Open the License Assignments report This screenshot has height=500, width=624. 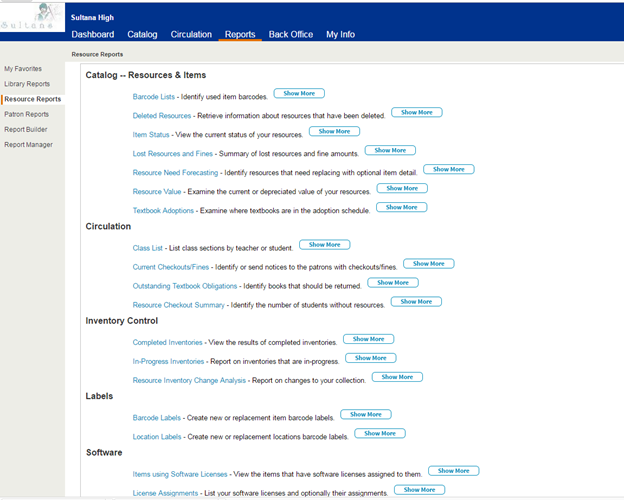point(165,494)
